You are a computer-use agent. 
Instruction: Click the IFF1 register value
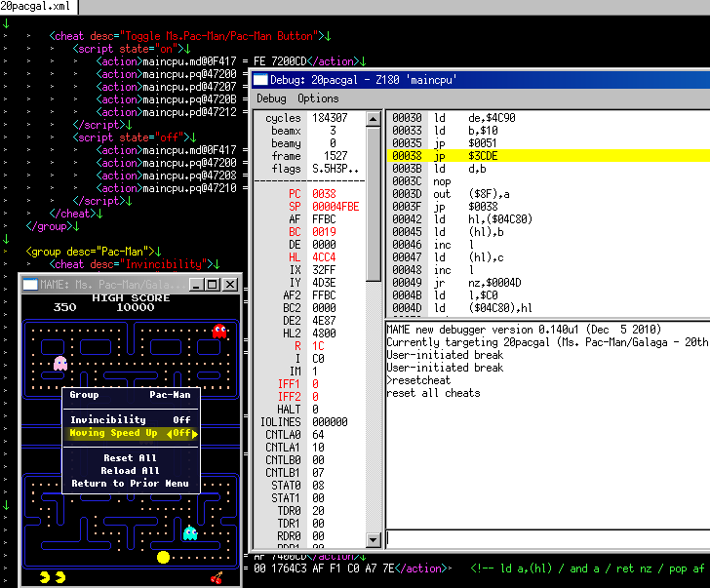(315, 384)
